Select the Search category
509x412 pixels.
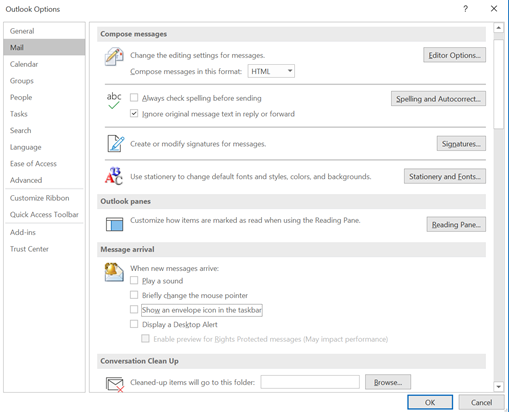coord(44,130)
